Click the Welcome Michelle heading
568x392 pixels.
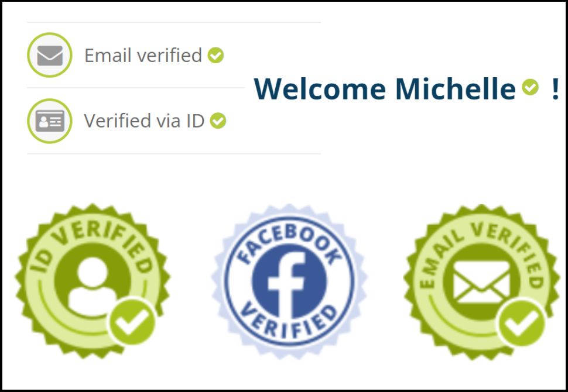406,89
